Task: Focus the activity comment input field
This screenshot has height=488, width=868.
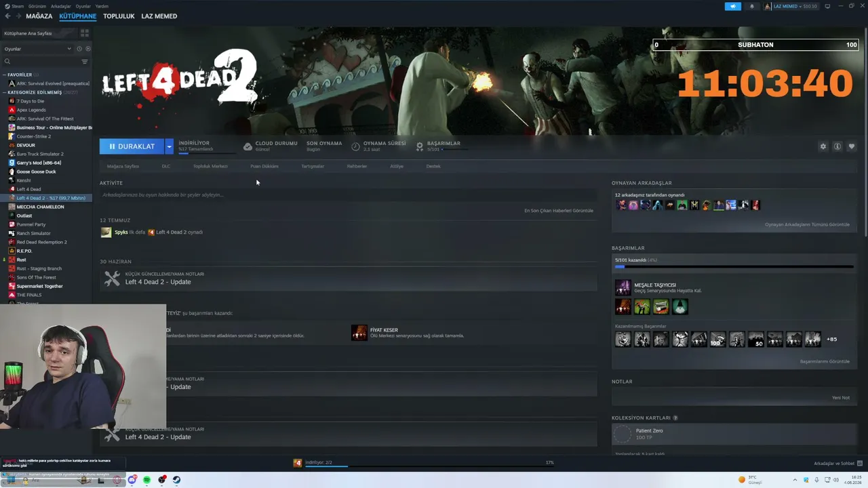Action: click(x=348, y=195)
